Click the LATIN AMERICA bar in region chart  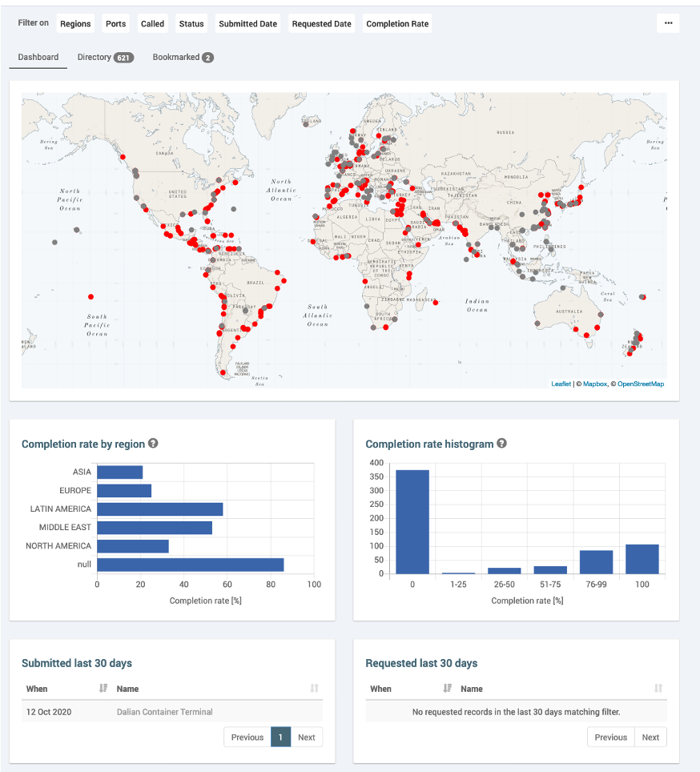(x=159, y=509)
